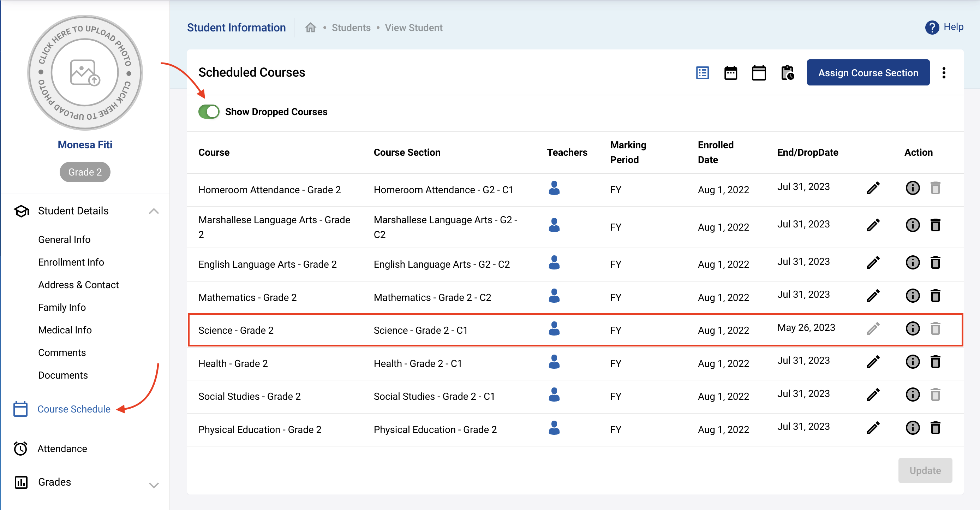
Task: Click the Students breadcrumb link
Action: 351,28
